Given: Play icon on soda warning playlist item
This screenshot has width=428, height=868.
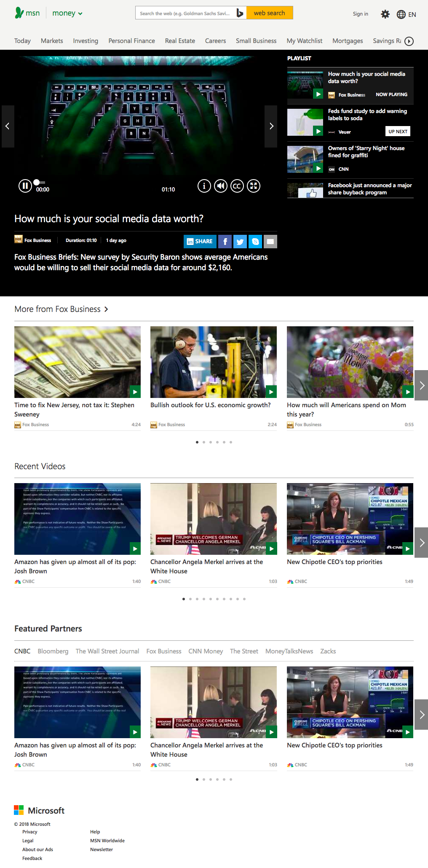Looking at the screenshot, I should [318, 131].
